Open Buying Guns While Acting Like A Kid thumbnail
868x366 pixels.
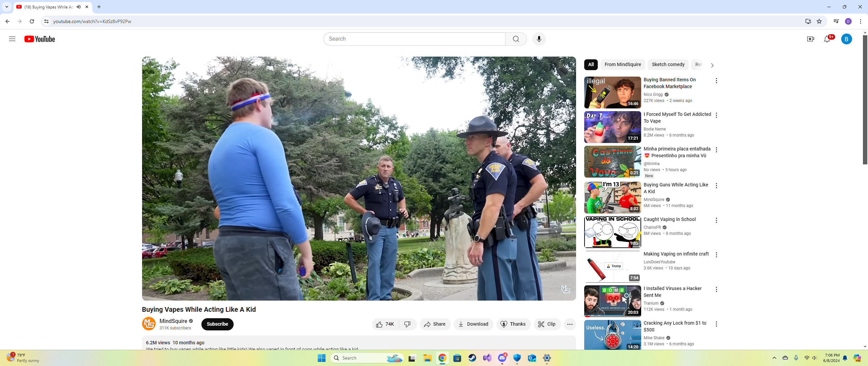coord(612,197)
